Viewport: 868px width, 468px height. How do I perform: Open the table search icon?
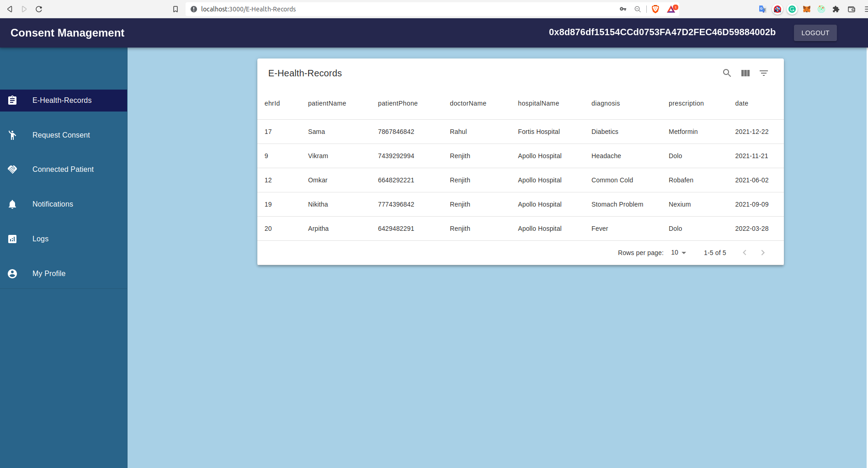pyautogui.click(x=727, y=73)
